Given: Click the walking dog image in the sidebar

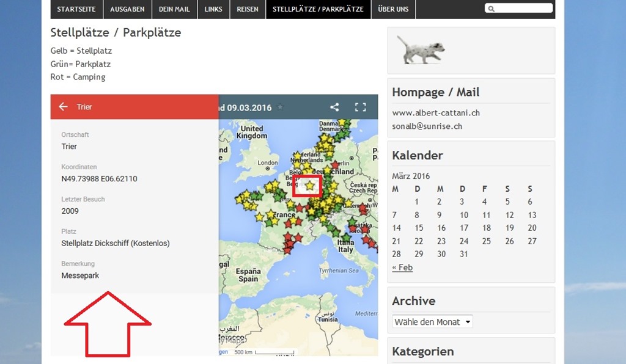Looking at the screenshot, I should point(421,49).
